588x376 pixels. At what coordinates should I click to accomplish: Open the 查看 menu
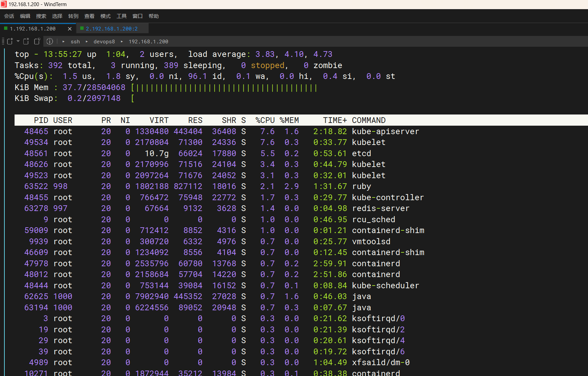[x=89, y=16]
